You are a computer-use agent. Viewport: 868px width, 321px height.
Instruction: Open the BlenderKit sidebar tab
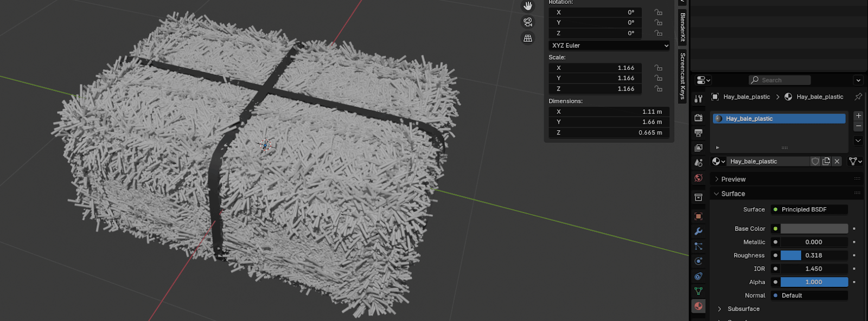(x=682, y=27)
